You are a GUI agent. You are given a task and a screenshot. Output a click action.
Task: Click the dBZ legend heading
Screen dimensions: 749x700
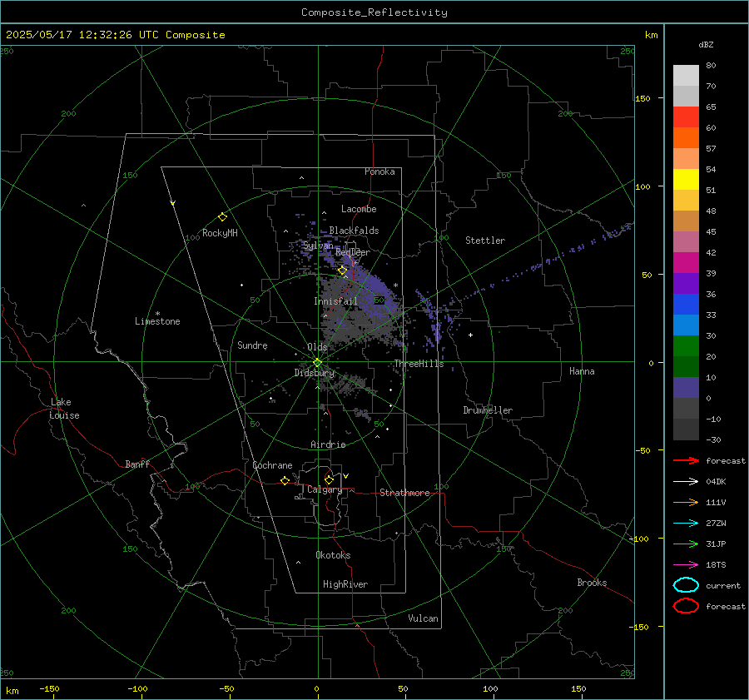[x=706, y=44]
